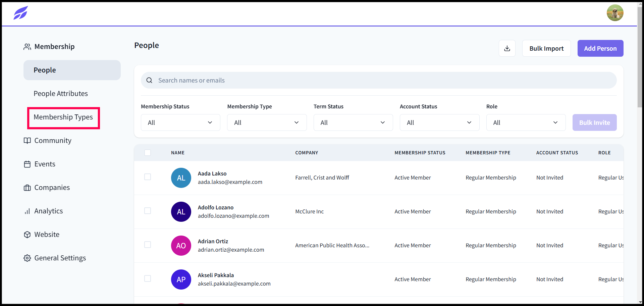Switch to the People Attributes tab
This screenshot has width=644, height=306.
click(x=60, y=94)
